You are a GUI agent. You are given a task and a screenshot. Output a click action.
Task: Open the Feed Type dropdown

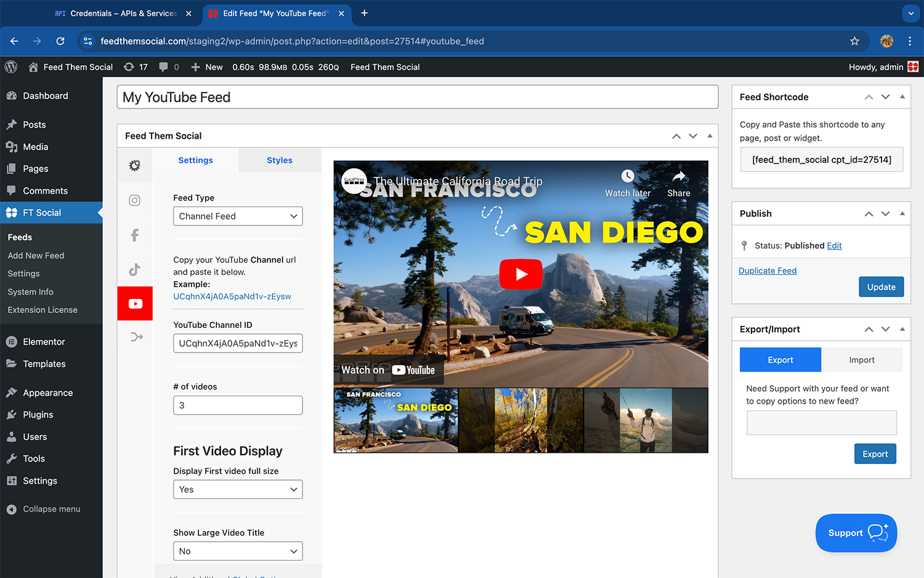click(x=238, y=216)
